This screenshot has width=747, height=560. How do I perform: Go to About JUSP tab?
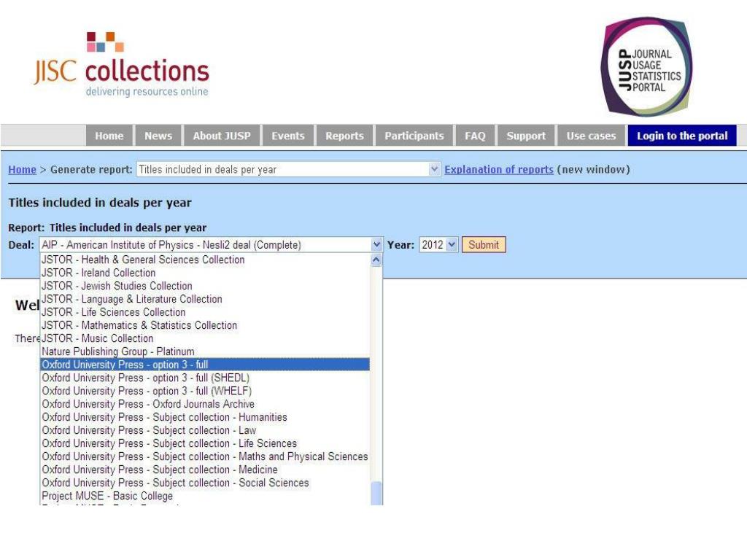(x=222, y=136)
